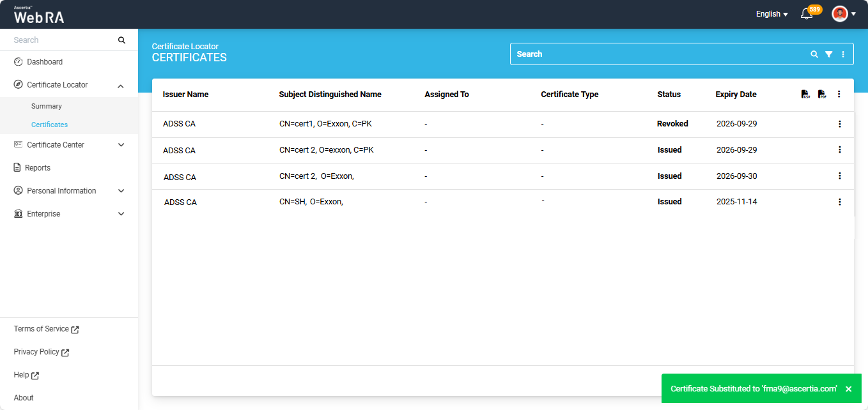Open search bar three-dot options menu

point(843,54)
